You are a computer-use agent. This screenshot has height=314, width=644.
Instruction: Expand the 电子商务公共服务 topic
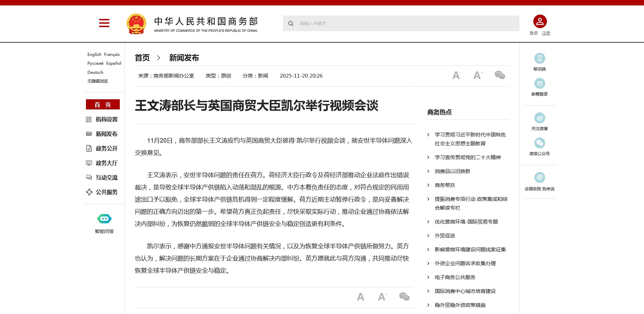tap(455, 277)
